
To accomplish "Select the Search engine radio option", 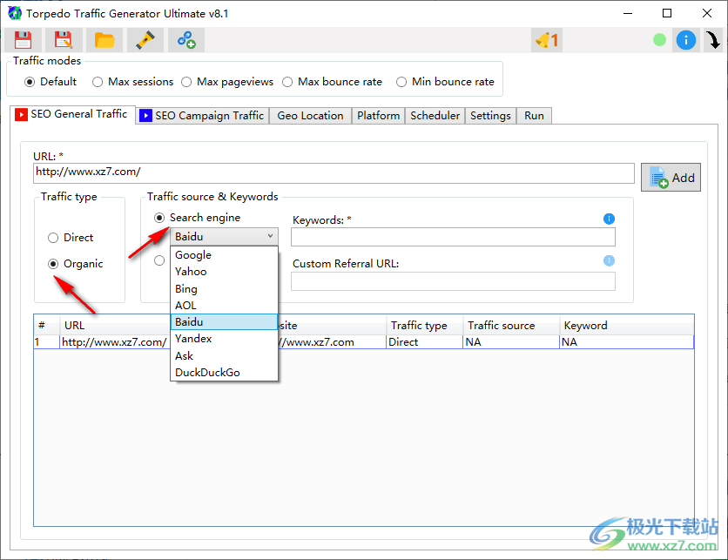I will pyautogui.click(x=198, y=218).
